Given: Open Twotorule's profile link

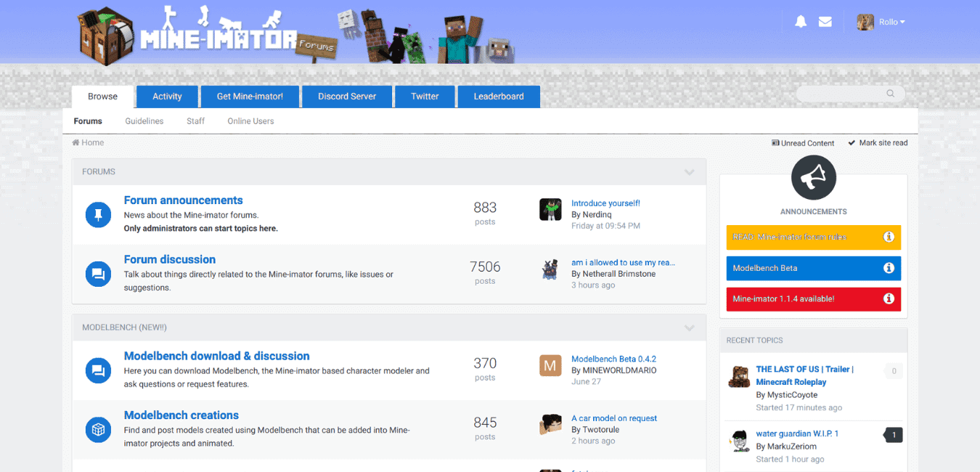Looking at the screenshot, I should [601, 430].
